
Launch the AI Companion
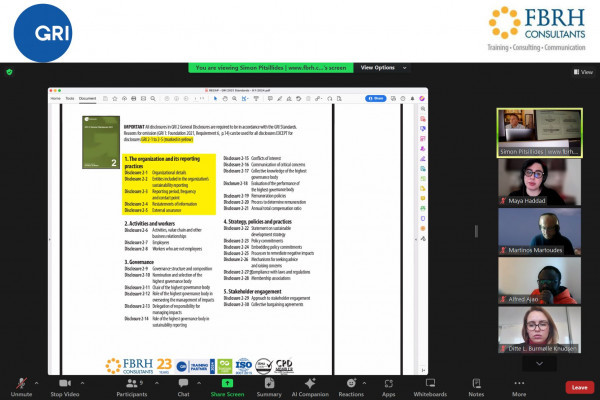(310, 383)
